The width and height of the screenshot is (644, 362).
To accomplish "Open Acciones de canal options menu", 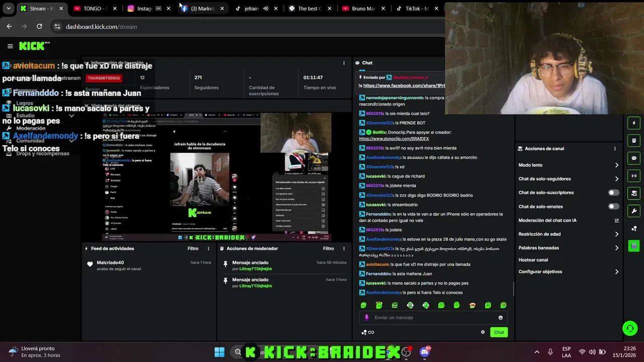I will (615, 149).
